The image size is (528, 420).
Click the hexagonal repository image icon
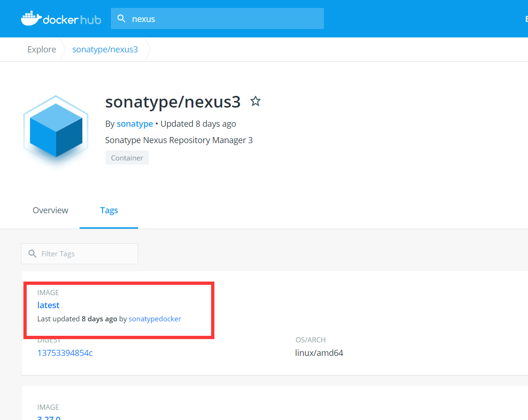(56, 130)
